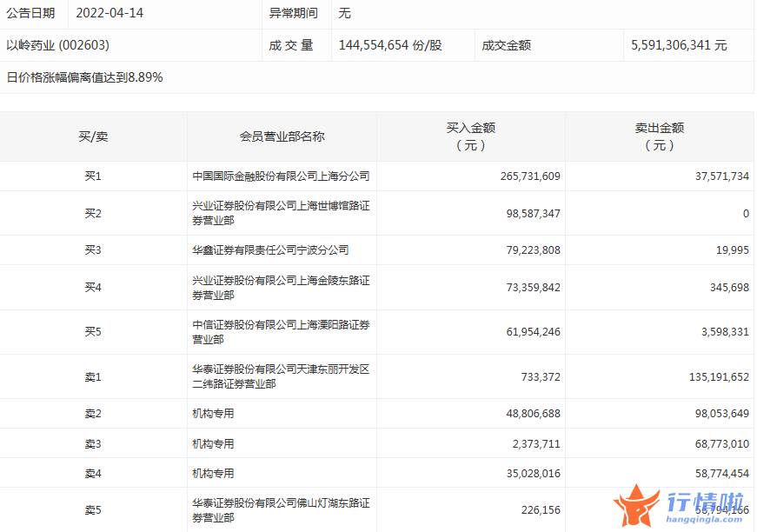Select the 卖5 row label
This screenshot has height=532, width=757.
93,510
